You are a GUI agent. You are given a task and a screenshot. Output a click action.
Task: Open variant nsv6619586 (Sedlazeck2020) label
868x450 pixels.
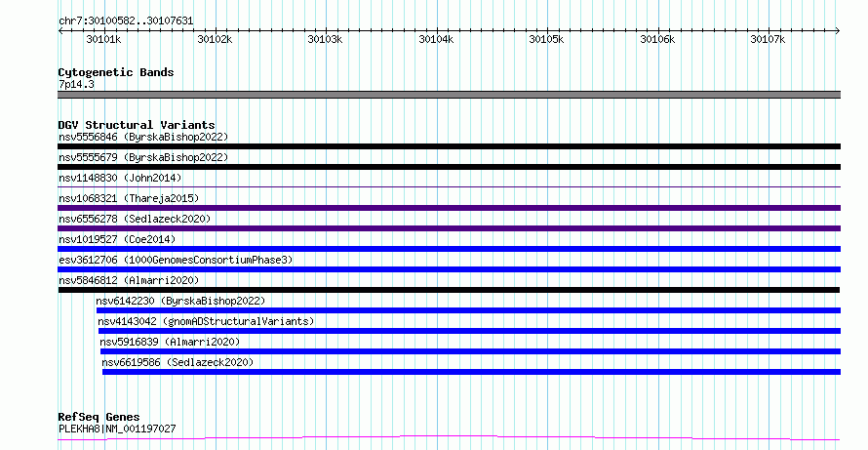tap(178, 362)
